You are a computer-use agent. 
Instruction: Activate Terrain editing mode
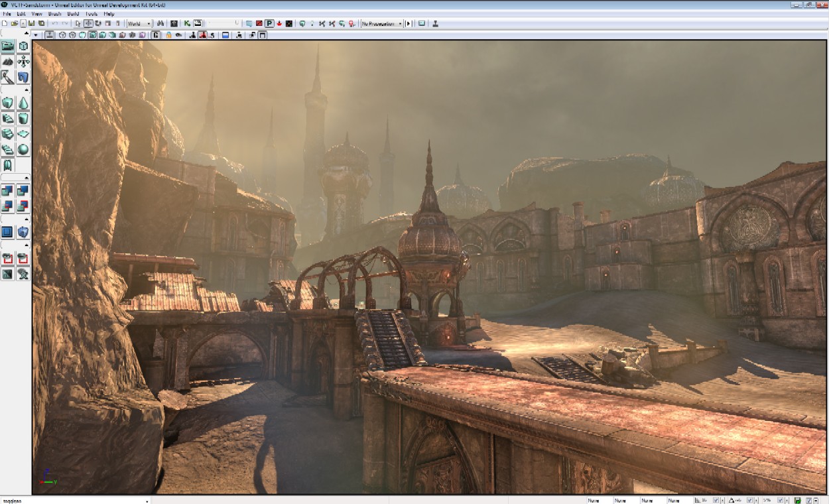(8, 62)
